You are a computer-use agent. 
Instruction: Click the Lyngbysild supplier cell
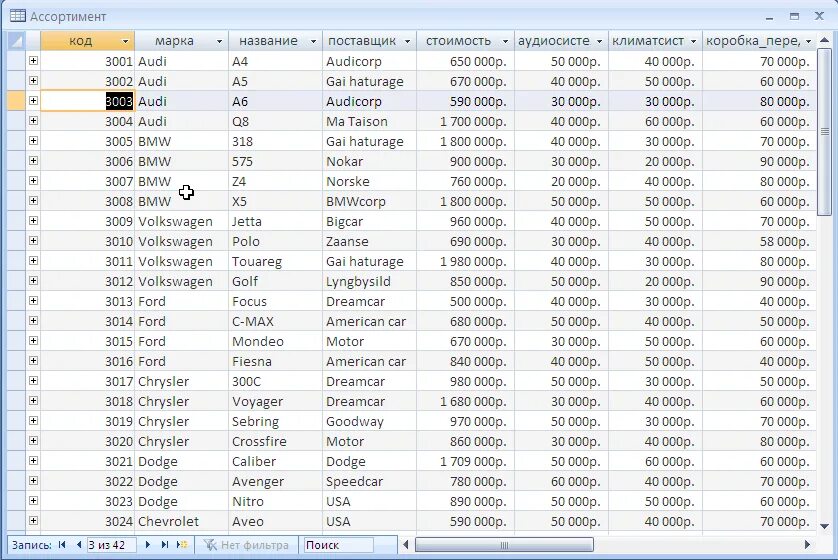369,282
